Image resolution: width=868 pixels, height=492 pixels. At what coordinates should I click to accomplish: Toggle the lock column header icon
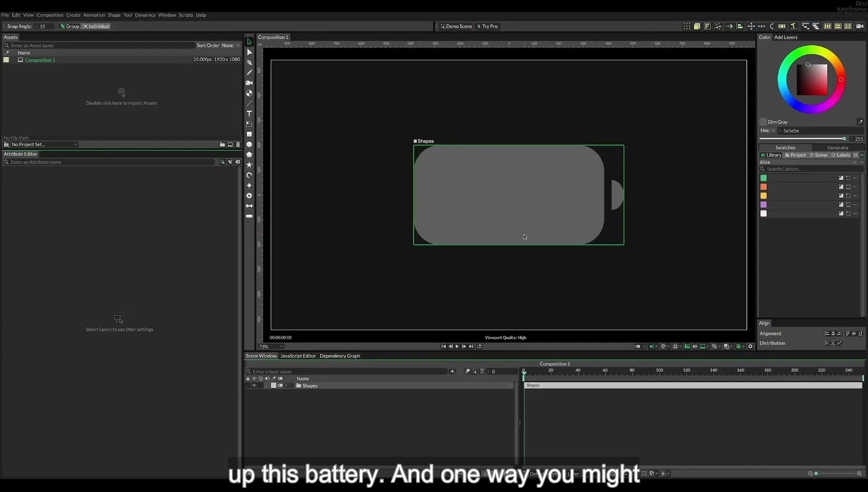pyautogui.click(x=248, y=378)
